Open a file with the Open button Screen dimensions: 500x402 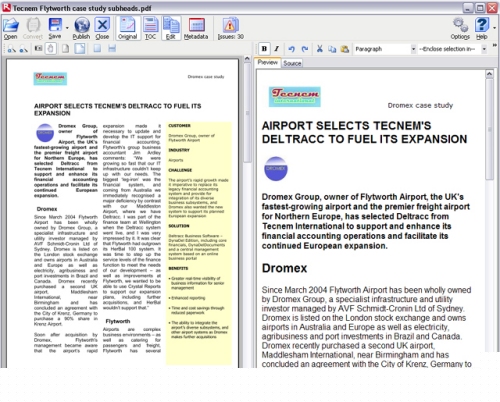click(10, 28)
